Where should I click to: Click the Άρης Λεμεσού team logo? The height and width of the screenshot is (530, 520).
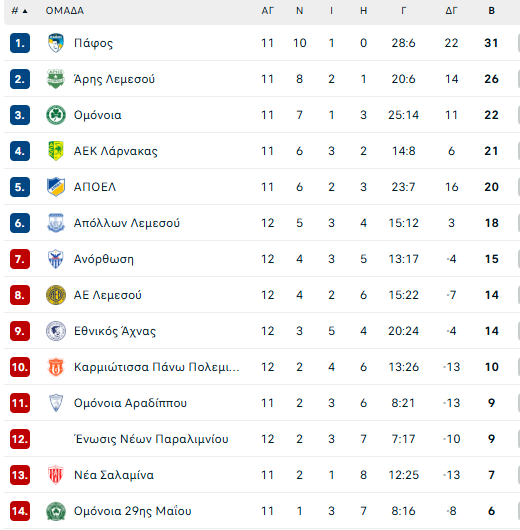click(x=56, y=79)
